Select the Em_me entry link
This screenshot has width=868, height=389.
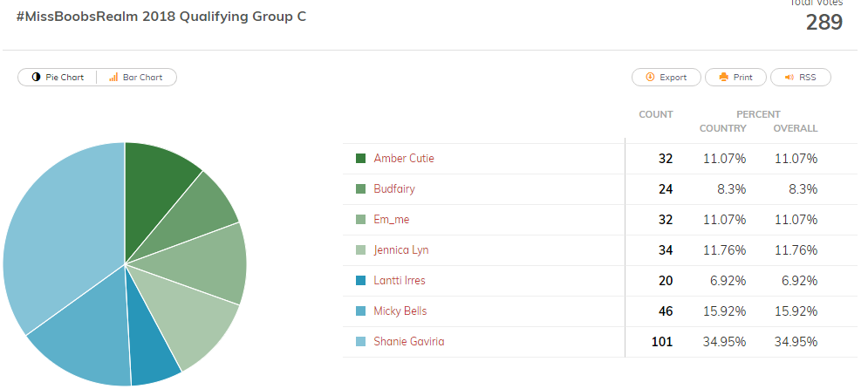click(392, 220)
